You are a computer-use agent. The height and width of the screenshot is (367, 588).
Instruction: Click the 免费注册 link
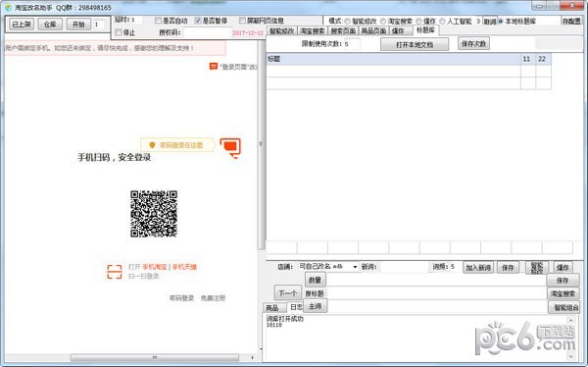click(x=213, y=298)
